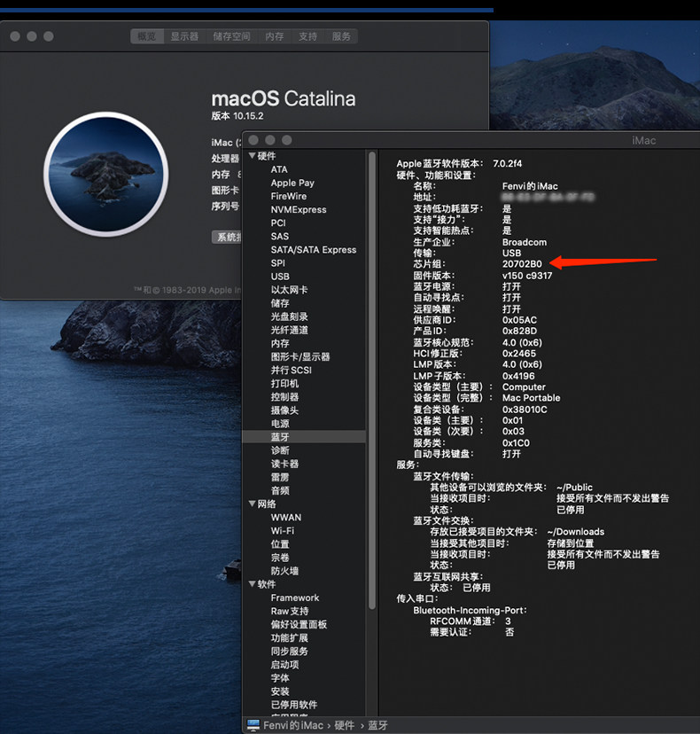This screenshot has width=700, height=734.
Task: Select Framework under 软件
Action: pos(295,597)
